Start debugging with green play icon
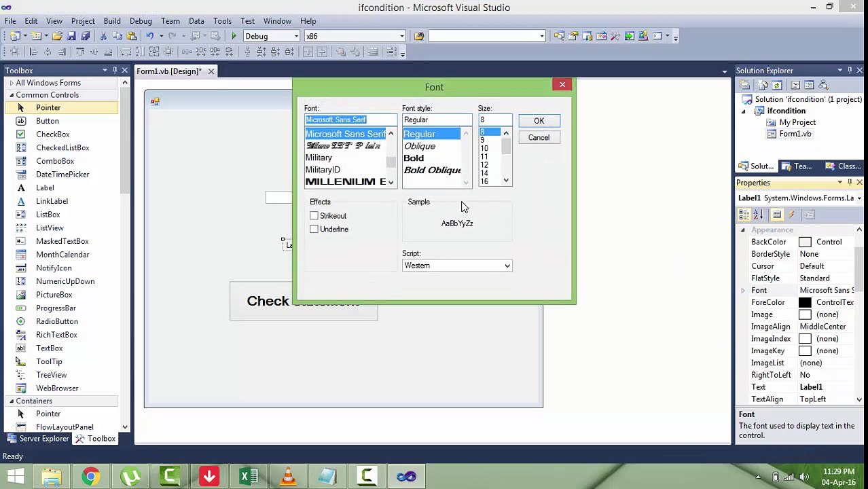The height and width of the screenshot is (489, 868). [234, 36]
